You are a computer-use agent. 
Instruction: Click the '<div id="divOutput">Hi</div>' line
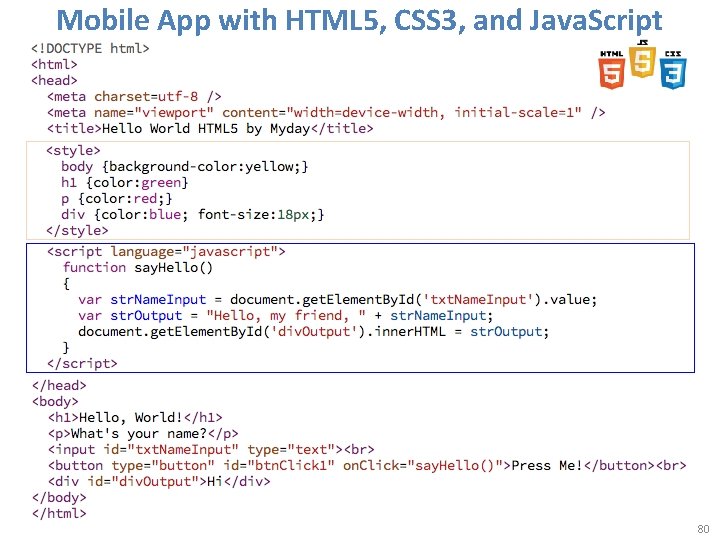click(x=159, y=482)
